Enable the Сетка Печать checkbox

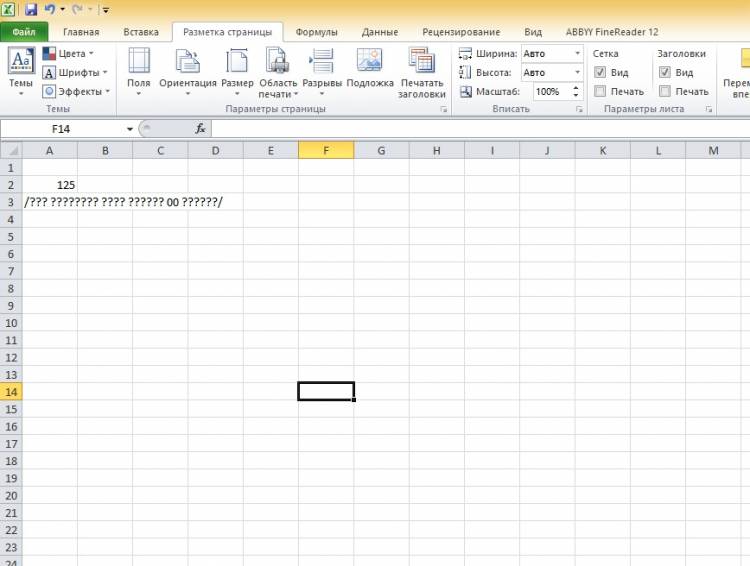point(600,91)
